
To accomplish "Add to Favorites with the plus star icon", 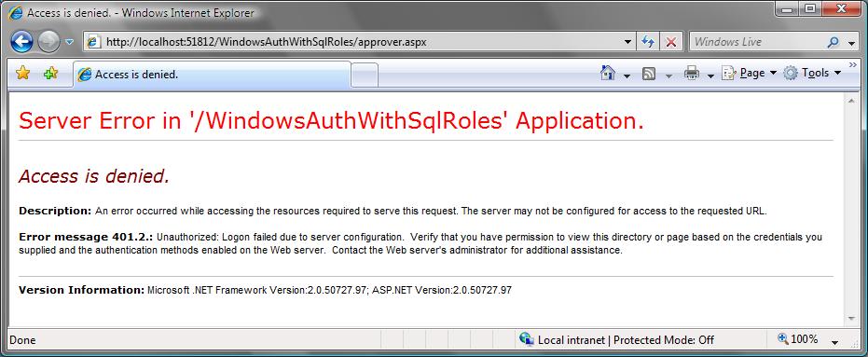I will (50, 73).
